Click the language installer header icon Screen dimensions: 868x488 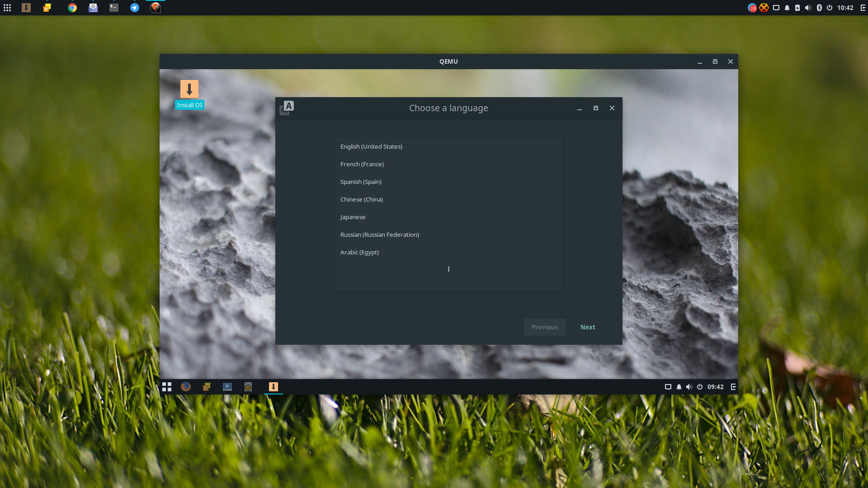click(x=287, y=108)
